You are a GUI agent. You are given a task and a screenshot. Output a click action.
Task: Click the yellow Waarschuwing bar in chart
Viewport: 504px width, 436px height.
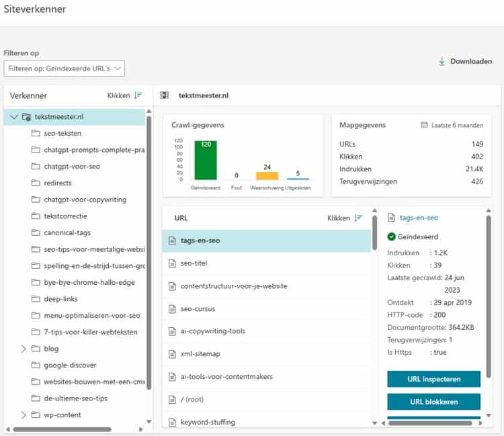[267, 176]
